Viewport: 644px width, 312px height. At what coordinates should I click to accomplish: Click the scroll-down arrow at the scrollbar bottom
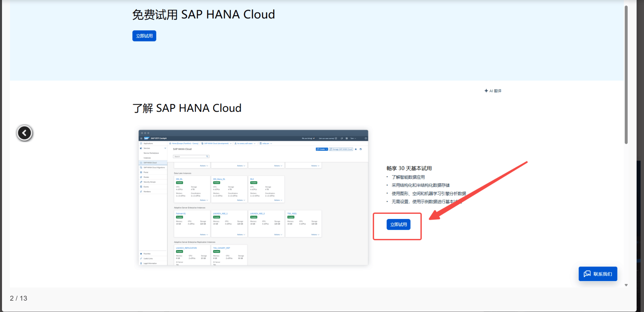pos(626,285)
